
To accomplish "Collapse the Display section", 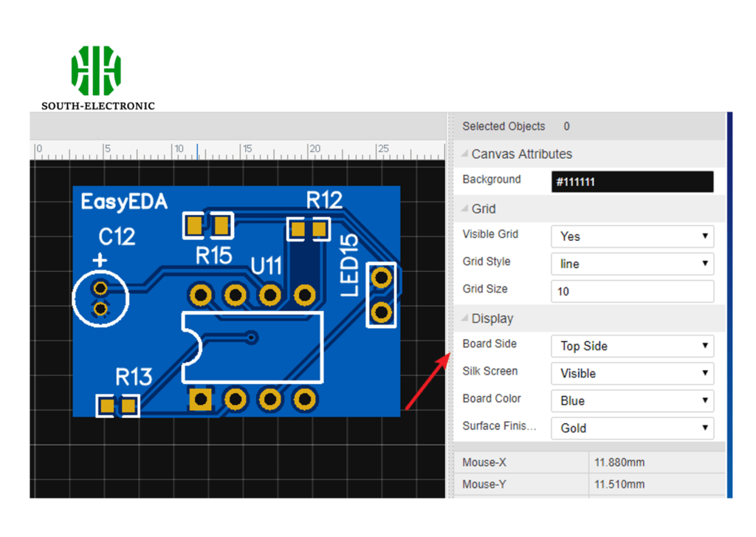I will coord(465,319).
